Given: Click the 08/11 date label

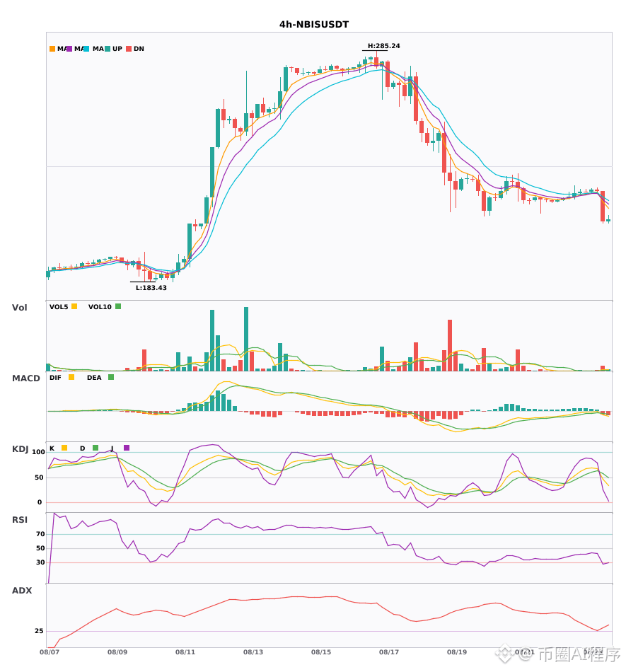Looking at the screenshot, I should 185,652.
